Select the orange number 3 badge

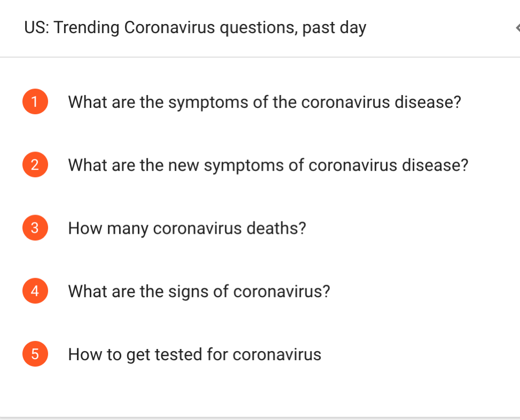(35, 228)
